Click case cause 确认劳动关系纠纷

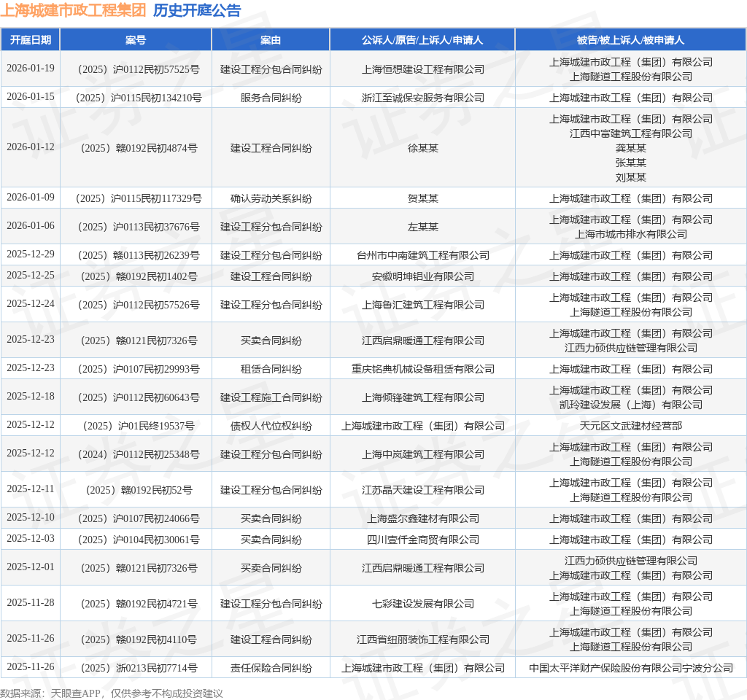pos(271,198)
